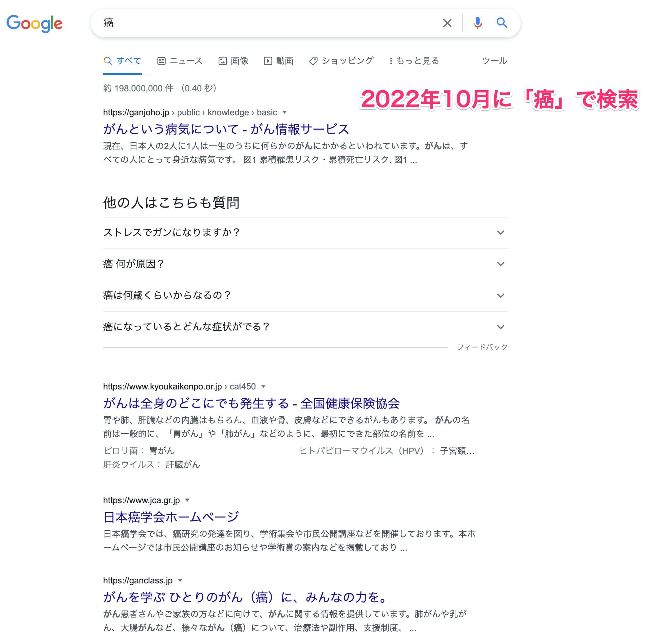The image size is (661, 644).
Task: Switch to the ニュース tab
Action: point(180,61)
